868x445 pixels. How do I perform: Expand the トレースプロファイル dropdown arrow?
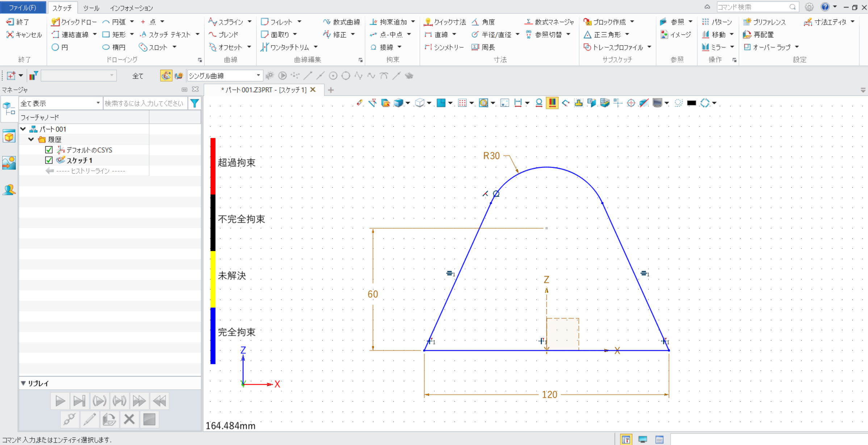coord(649,47)
